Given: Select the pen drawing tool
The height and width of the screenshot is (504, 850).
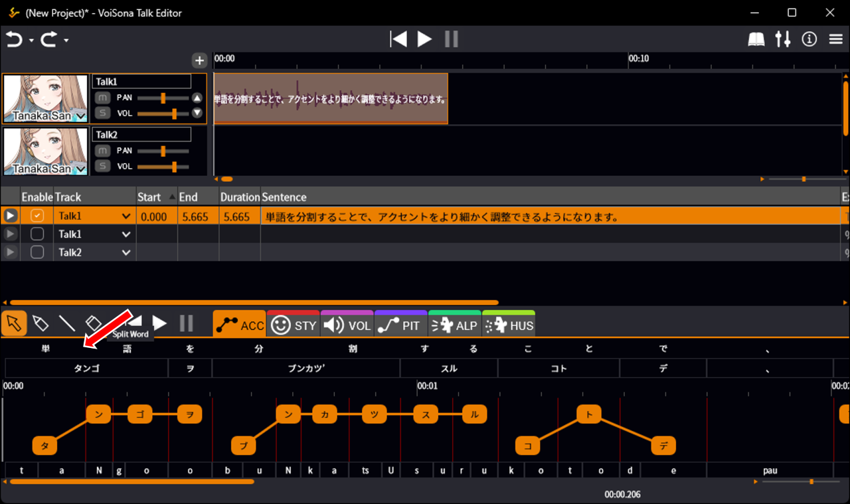Looking at the screenshot, I should tap(40, 323).
